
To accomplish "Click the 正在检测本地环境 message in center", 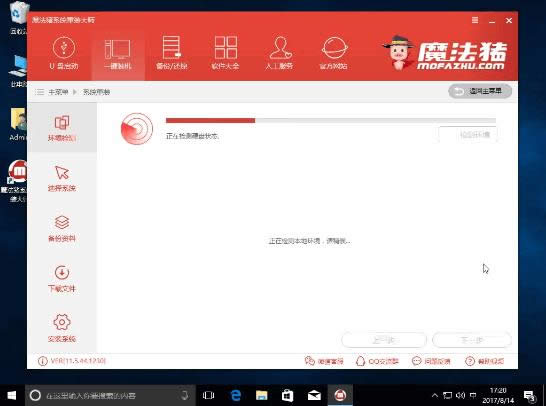I will point(309,241).
